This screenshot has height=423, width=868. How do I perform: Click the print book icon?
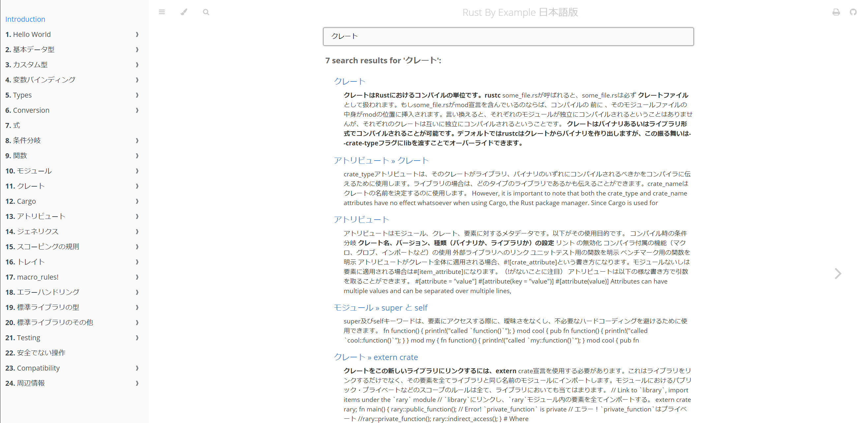click(836, 12)
